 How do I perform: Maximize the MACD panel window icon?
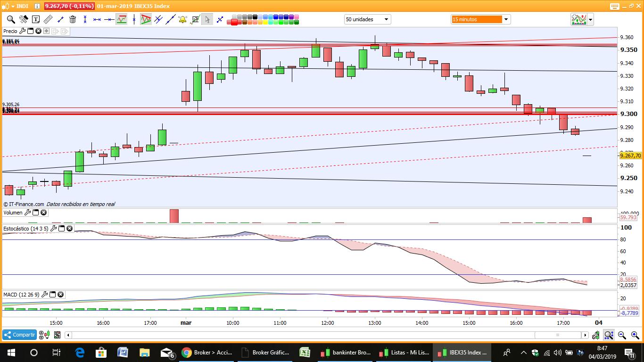[x=52, y=295]
